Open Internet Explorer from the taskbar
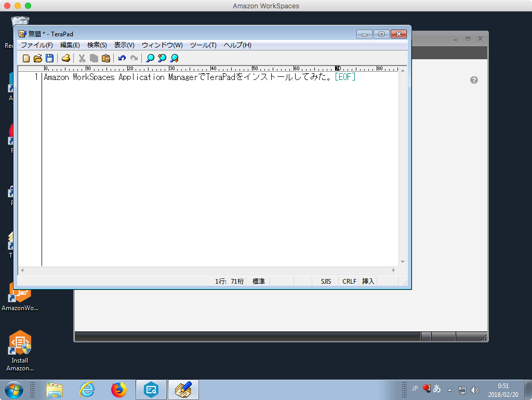Image resolution: width=532 pixels, height=400 pixels. pos(87,390)
